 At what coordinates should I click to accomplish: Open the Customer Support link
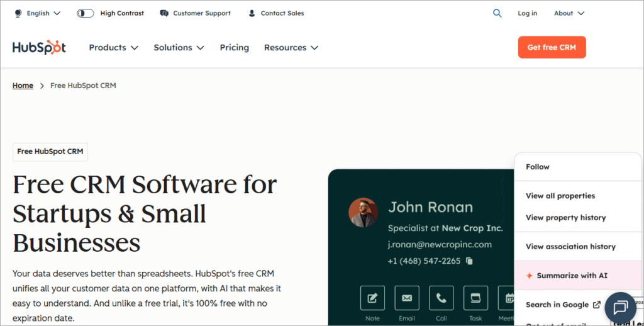coord(202,13)
